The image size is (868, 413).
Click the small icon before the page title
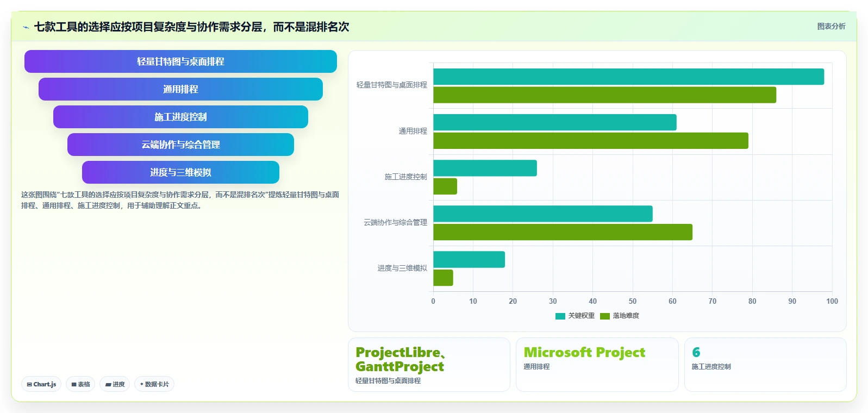click(x=26, y=27)
